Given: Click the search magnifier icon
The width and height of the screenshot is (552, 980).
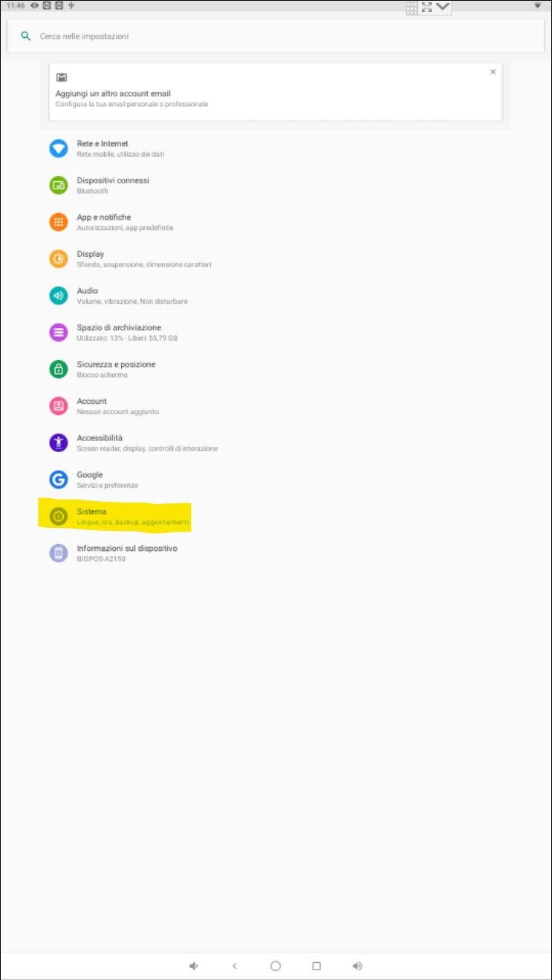Looking at the screenshot, I should coord(26,36).
